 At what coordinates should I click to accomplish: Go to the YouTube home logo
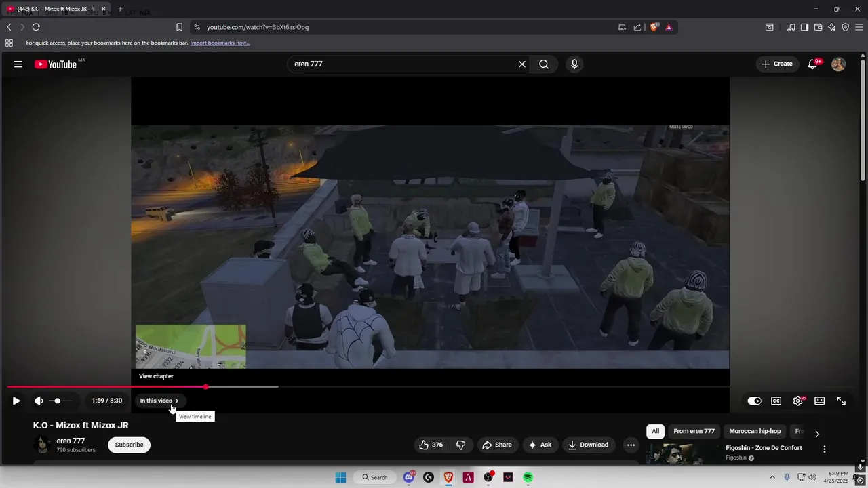pos(56,64)
